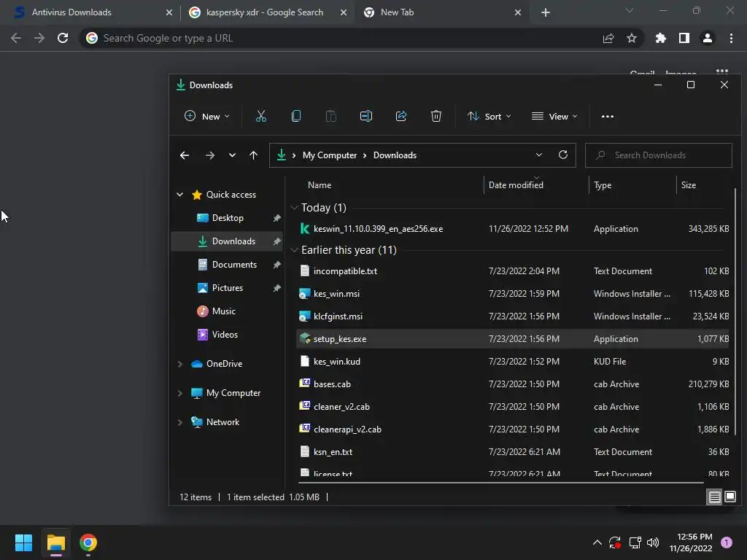Image resolution: width=747 pixels, height=560 pixels.
Task: Collapse the Today group
Action: 294,208
